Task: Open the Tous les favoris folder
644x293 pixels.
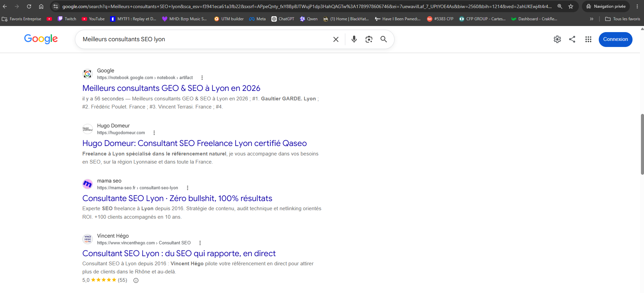Action: point(623,19)
